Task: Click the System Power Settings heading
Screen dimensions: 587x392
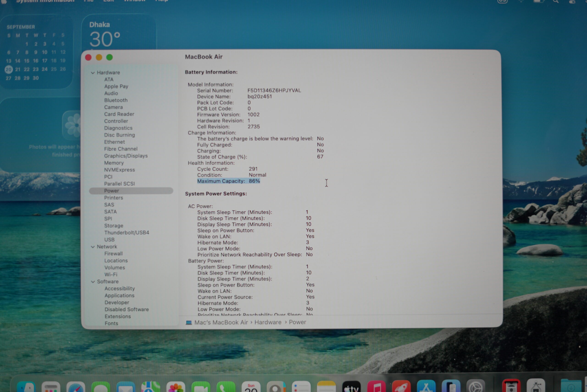Action: pyautogui.click(x=216, y=194)
